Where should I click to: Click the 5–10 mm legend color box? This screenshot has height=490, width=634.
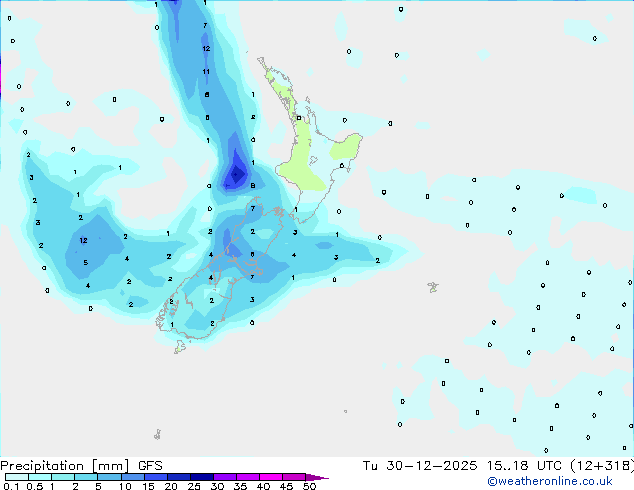click(109, 477)
